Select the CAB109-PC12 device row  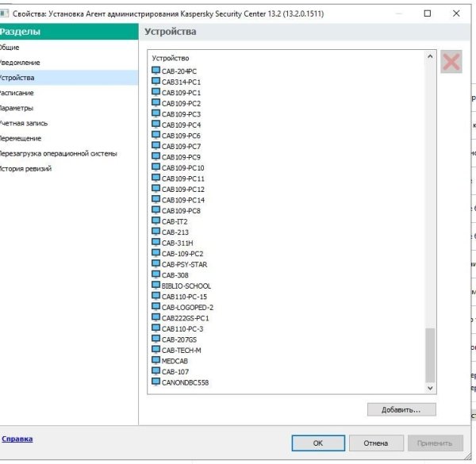(178, 189)
